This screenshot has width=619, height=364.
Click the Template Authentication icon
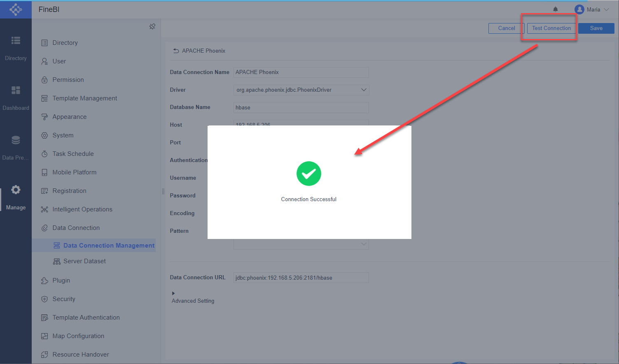pos(44,318)
